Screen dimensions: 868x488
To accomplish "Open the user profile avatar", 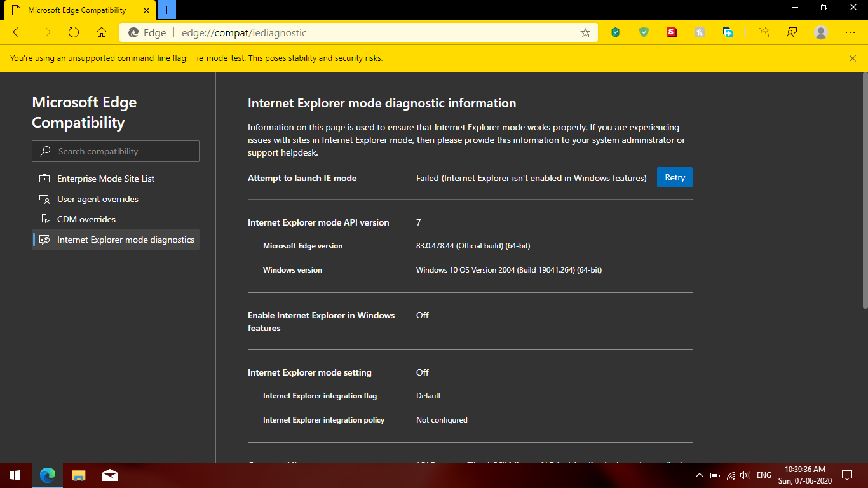I will (x=821, y=33).
